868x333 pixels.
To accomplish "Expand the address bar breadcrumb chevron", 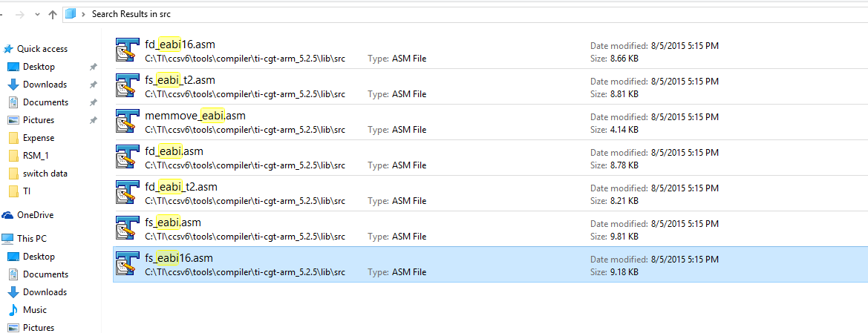I will (x=84, y=14).
